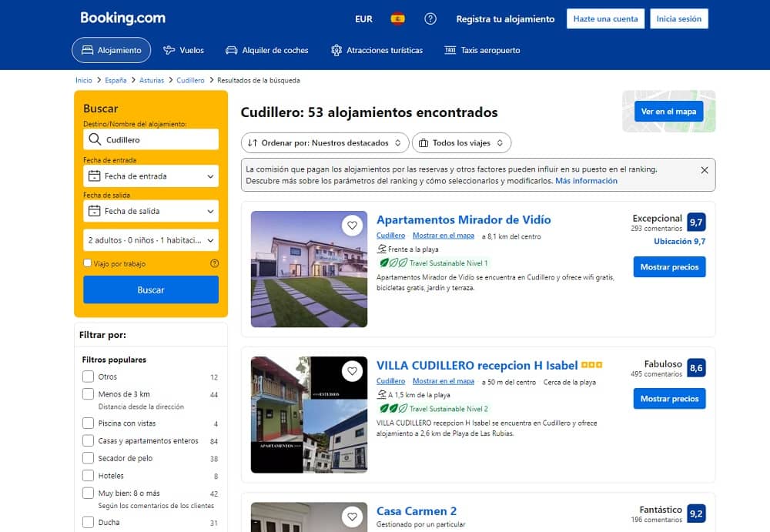Click the Fecha de entrada calendar icon

click(94, 176)
